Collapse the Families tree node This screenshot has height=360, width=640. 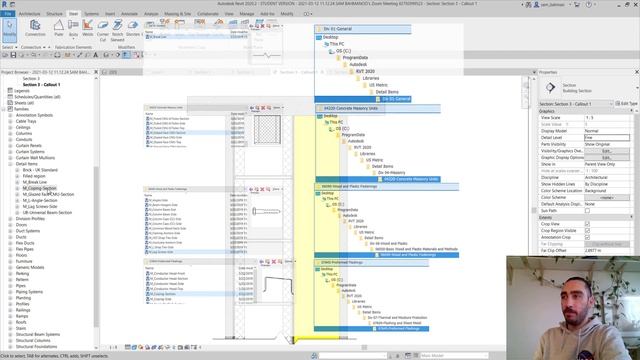pyautogui.click(x=4, y=109)
